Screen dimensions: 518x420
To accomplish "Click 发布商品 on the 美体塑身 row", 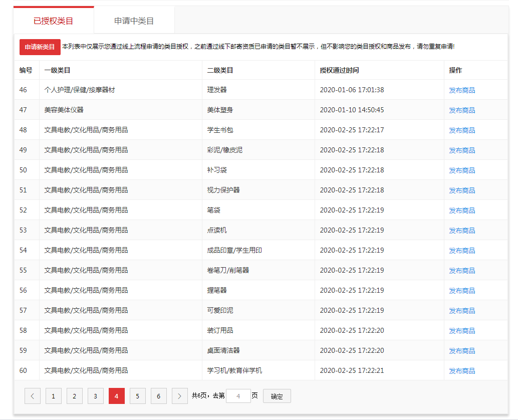I will click(461, 110).
